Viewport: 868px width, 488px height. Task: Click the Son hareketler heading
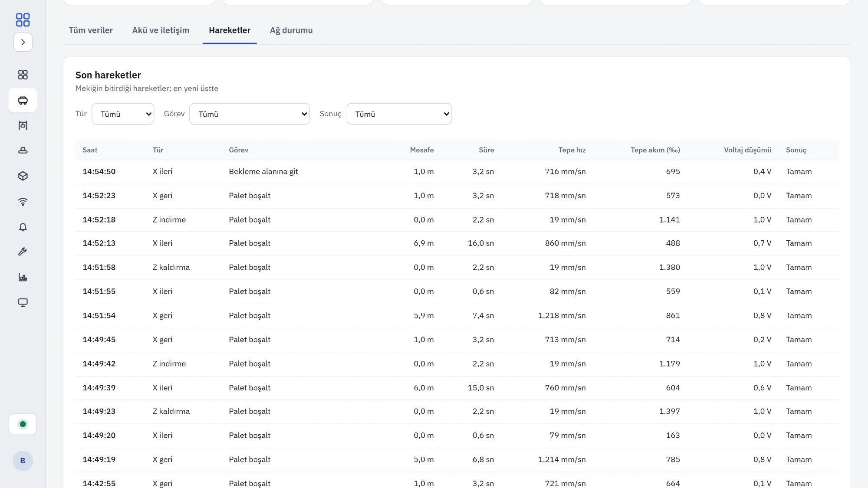108,75
